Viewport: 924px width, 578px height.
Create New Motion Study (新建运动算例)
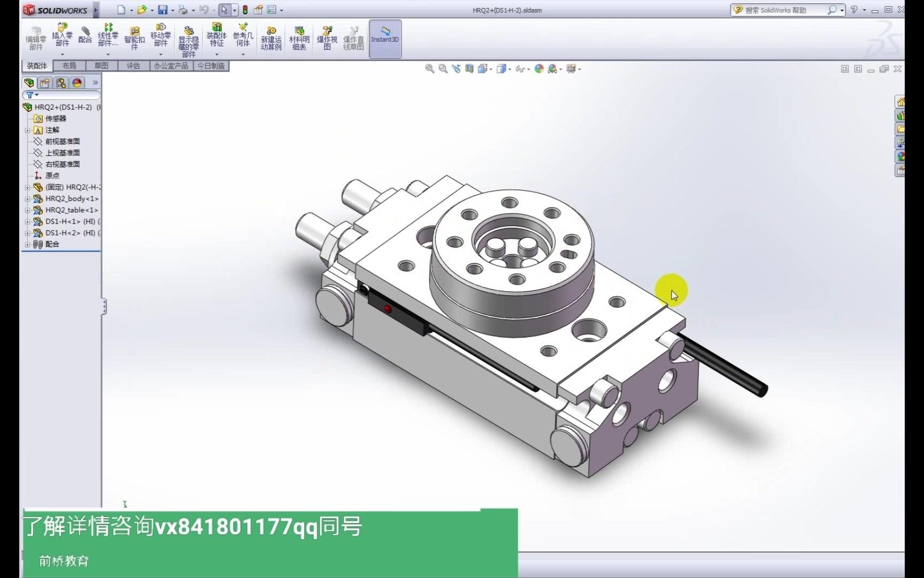click(x=271, y=39)
